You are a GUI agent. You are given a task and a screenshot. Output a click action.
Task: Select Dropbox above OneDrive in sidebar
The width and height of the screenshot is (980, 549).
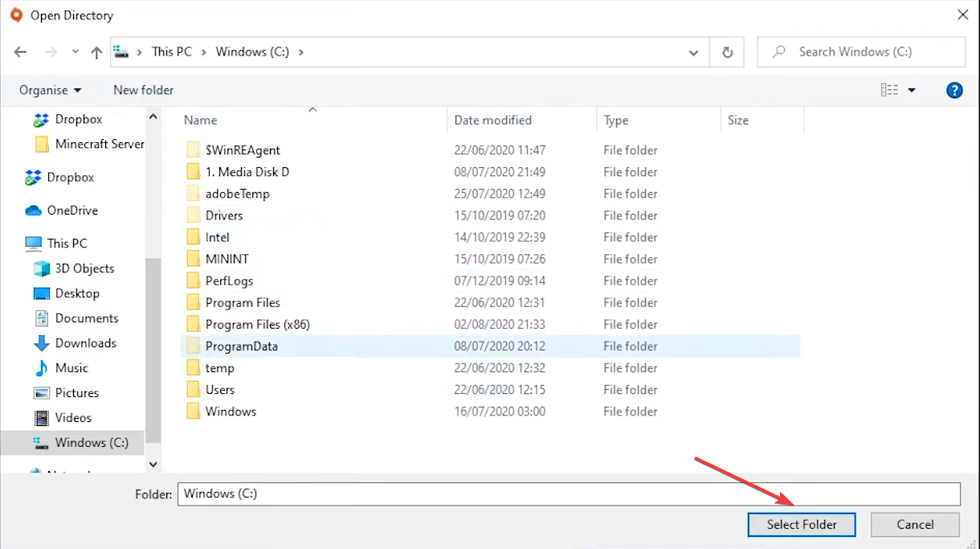tap(70, 177)
